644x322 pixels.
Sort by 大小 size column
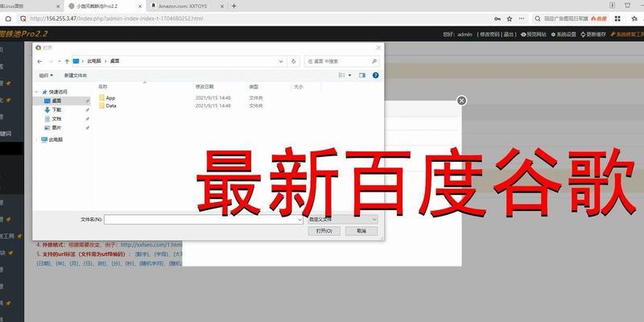298,87
